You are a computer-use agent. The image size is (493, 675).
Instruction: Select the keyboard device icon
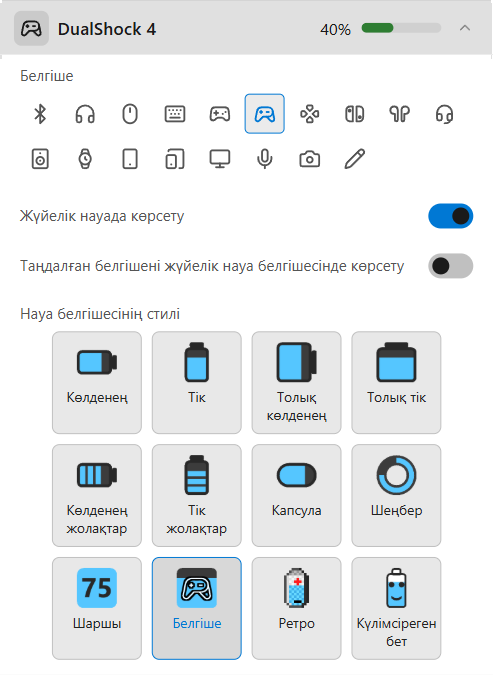tap(175, 114)
